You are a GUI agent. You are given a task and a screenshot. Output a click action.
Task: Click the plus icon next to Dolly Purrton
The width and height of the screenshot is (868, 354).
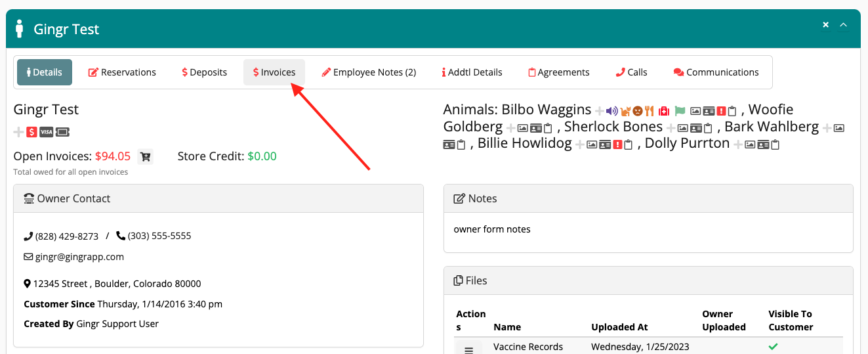[x=737, y=144]
